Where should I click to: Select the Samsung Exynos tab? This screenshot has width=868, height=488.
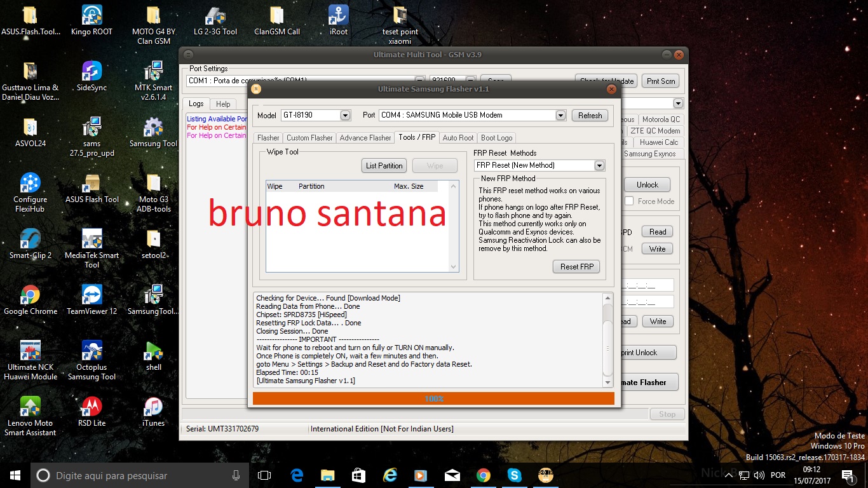(651, 154)
